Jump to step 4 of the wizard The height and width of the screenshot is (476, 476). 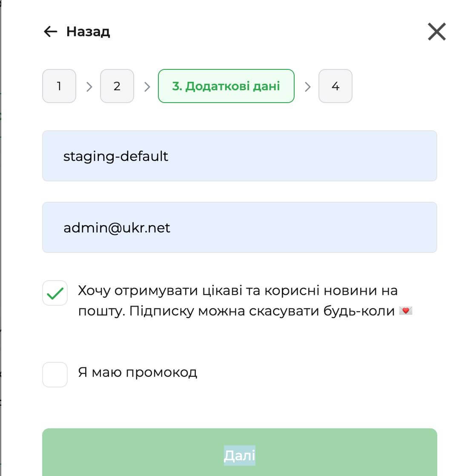coord(335,86)
